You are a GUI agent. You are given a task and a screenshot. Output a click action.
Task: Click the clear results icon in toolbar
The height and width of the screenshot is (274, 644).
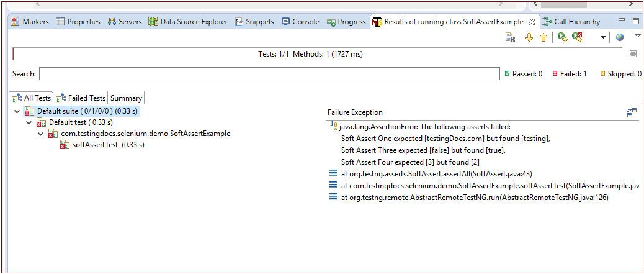point(510,38)
